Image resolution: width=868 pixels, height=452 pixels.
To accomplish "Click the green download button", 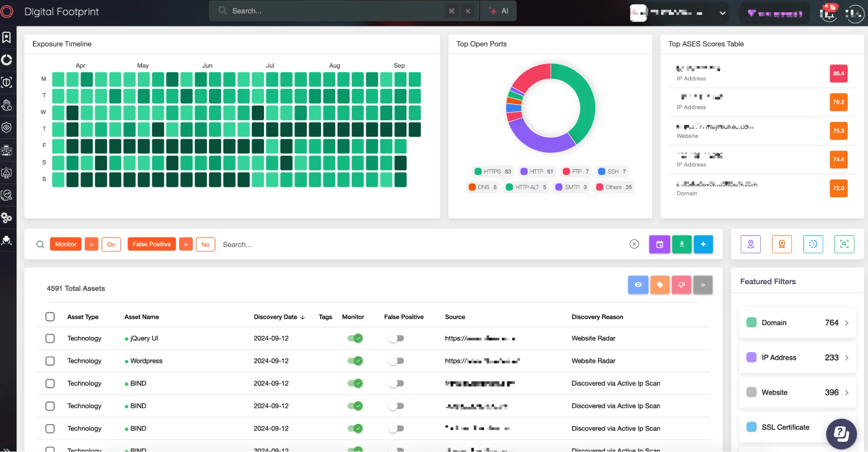I will coord(682,244).
